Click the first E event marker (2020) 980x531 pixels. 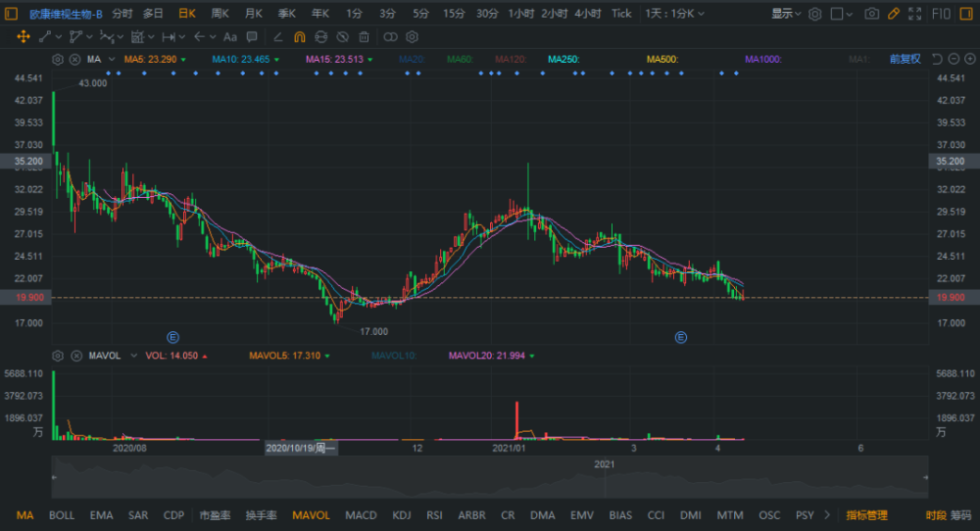[173, 337]
